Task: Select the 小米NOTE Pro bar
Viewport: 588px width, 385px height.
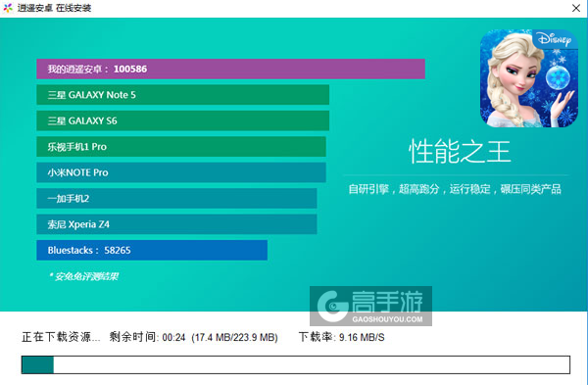Action: click(x=181, y=172)
